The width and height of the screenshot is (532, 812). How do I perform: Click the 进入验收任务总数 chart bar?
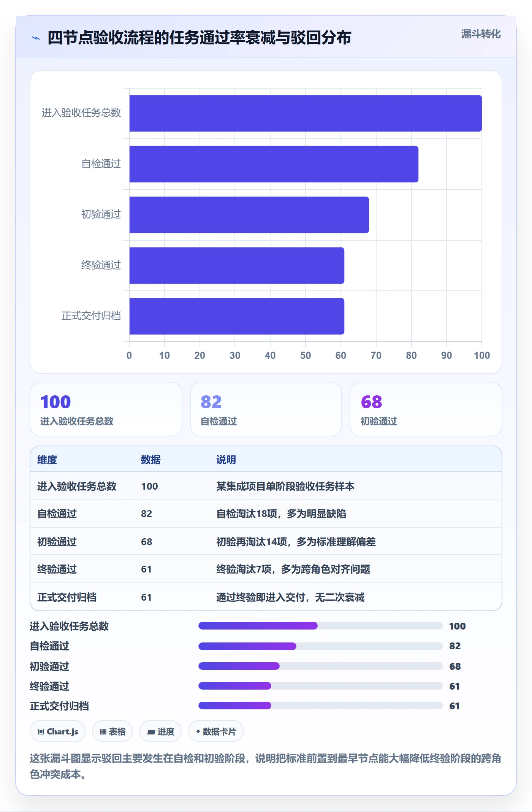[x=306, y=113]
